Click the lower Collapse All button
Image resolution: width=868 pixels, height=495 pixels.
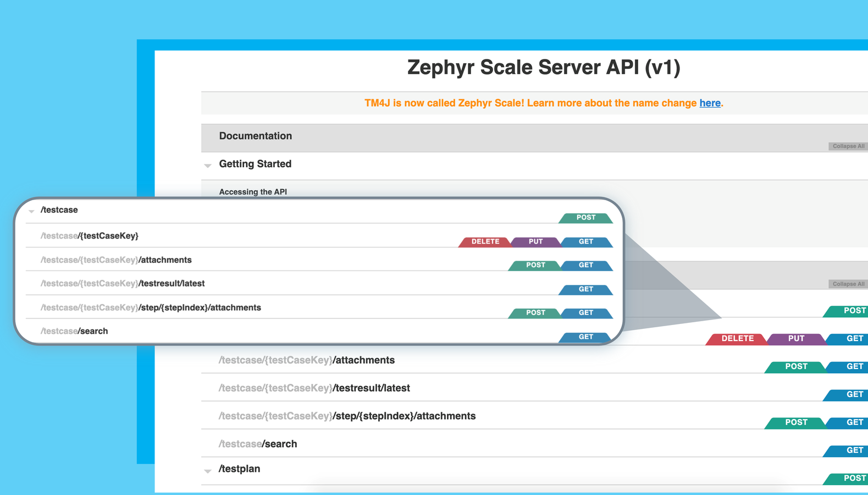[848, 284]
